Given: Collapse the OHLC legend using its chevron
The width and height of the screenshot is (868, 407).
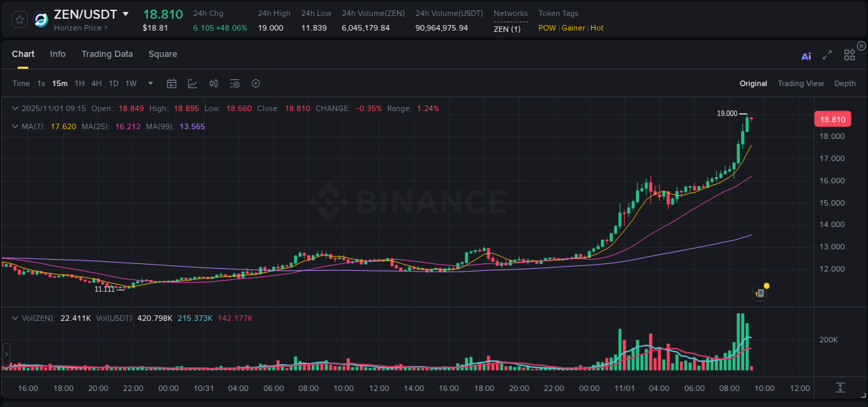Looking at the screenshot, I should click(x=15, y=108).
